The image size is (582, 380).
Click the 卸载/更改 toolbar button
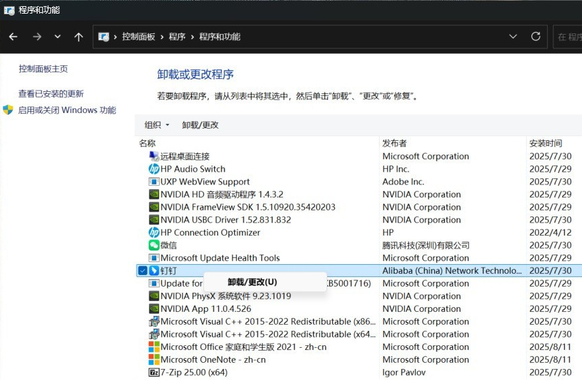200,125
